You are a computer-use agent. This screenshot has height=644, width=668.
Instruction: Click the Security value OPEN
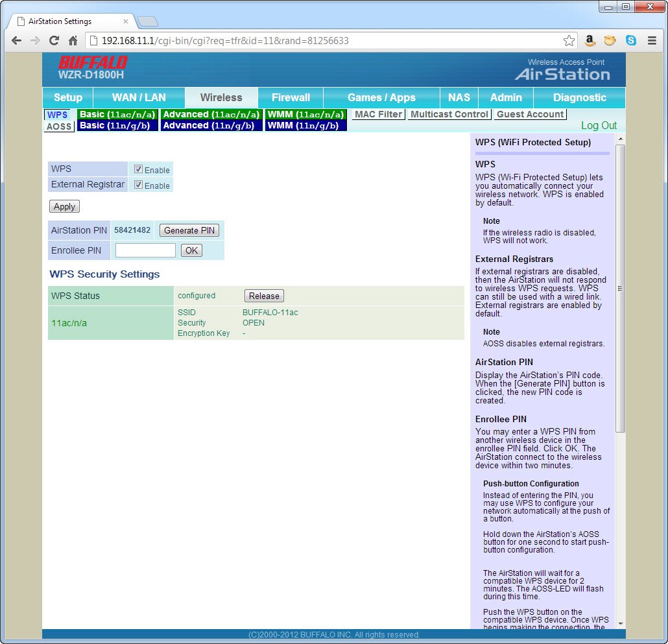click(x=254, y=323)
